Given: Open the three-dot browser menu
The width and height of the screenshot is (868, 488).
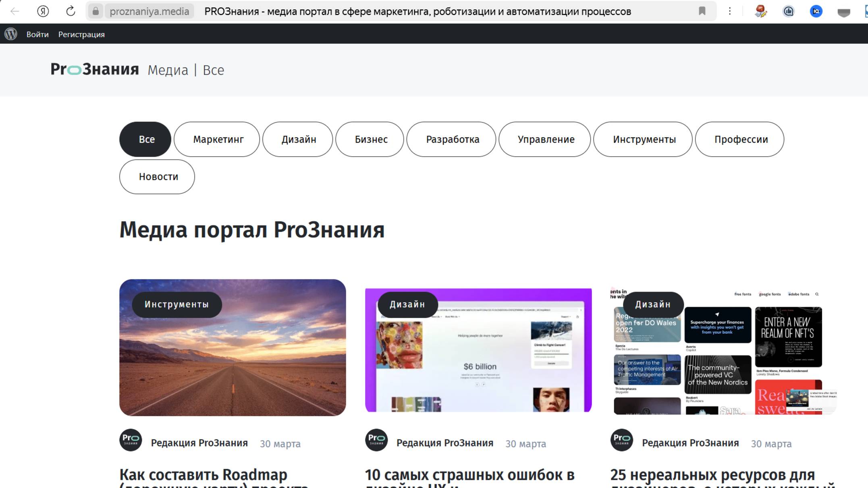Looking at the screenshot, I should coord(730,11).
